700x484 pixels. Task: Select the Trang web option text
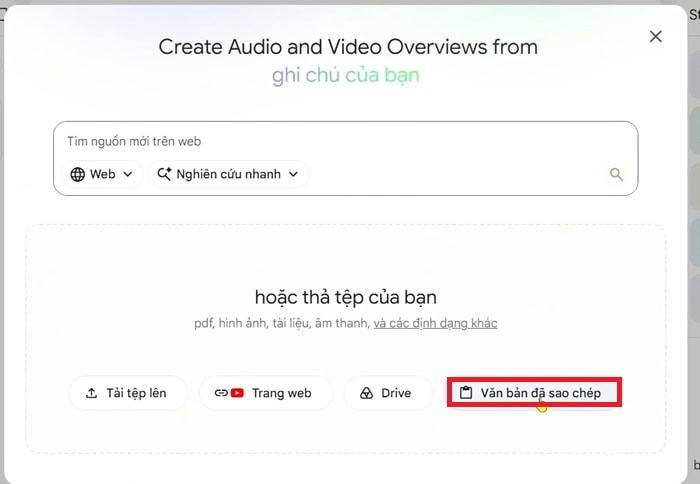282,393
